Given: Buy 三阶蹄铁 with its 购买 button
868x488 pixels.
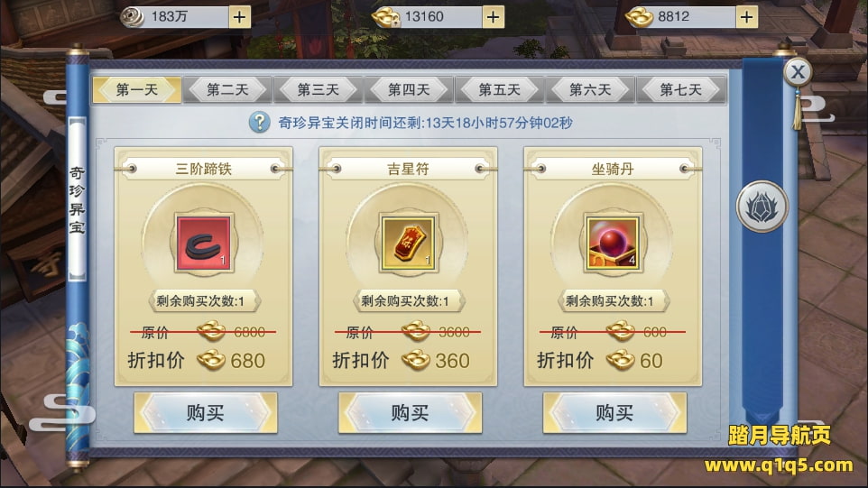Looking at the screenshot, I should pyautogui.click(x=206, y=413).
